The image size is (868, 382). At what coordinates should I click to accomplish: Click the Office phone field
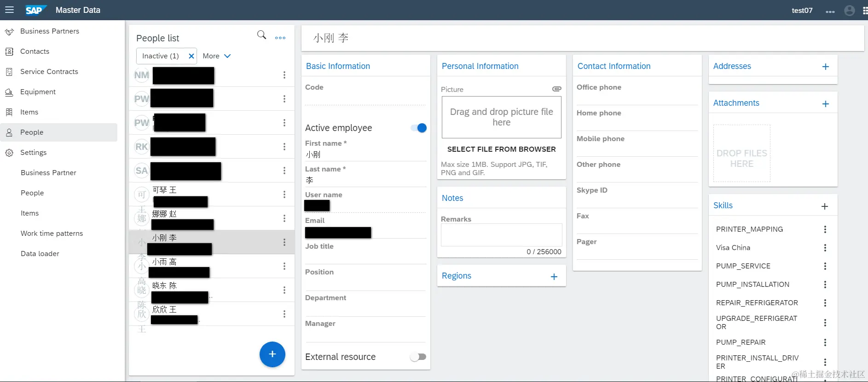[637, 99]
